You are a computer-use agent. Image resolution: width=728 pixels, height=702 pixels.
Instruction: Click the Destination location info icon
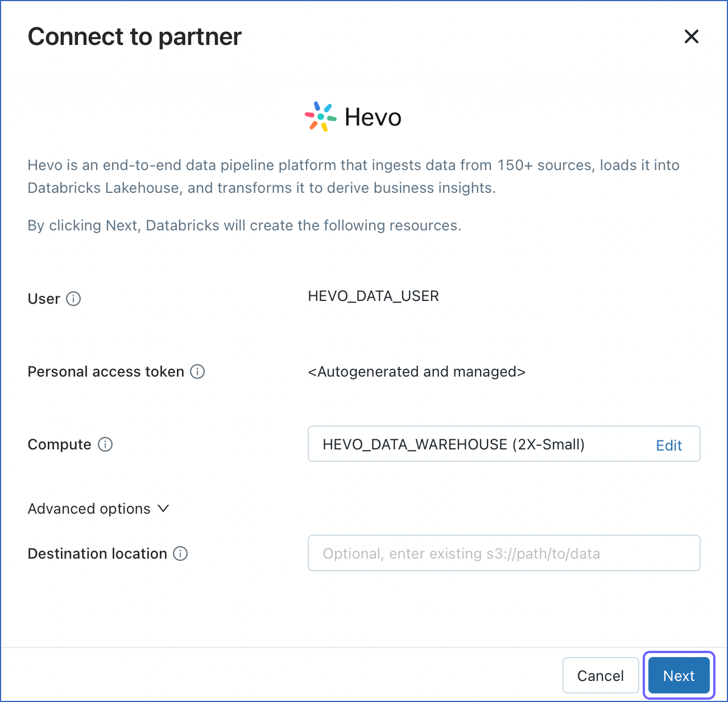(x=180, y=553)
